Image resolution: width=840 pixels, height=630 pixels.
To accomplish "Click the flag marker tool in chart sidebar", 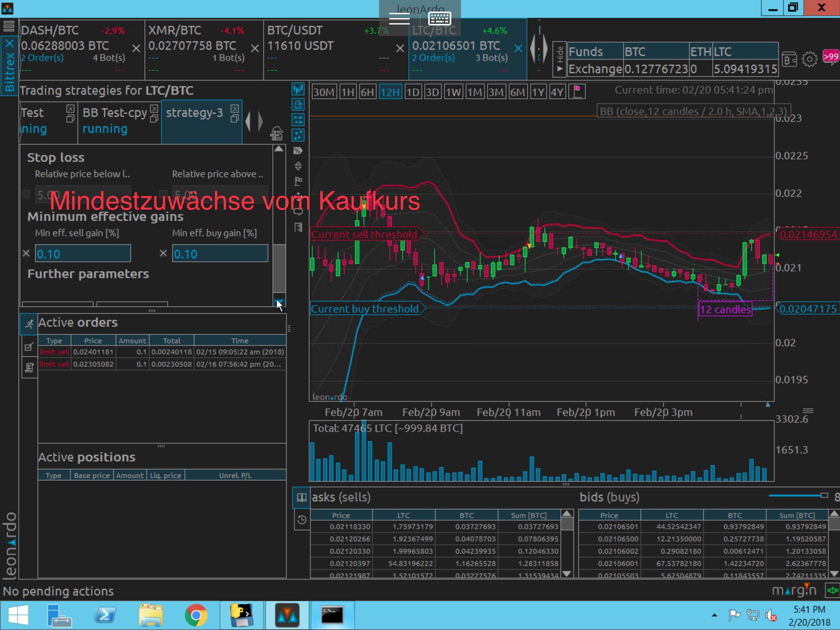I will 298,181.
